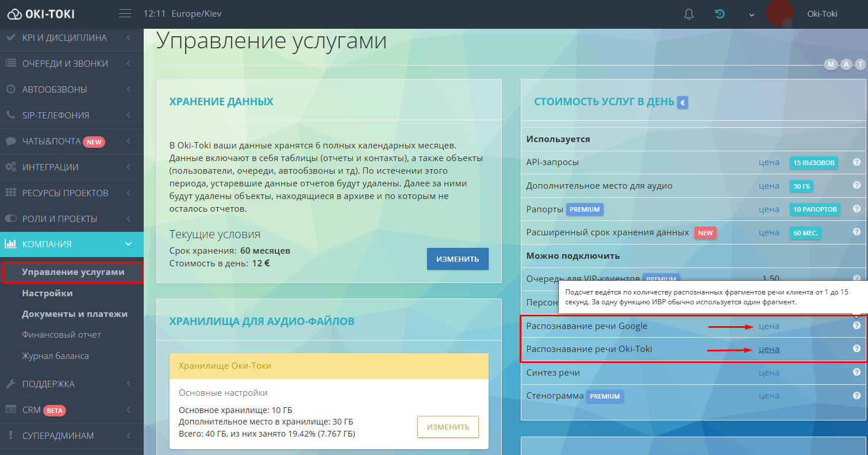Click the M round badge
Viewport: 868px width, 455px height.
831,64
